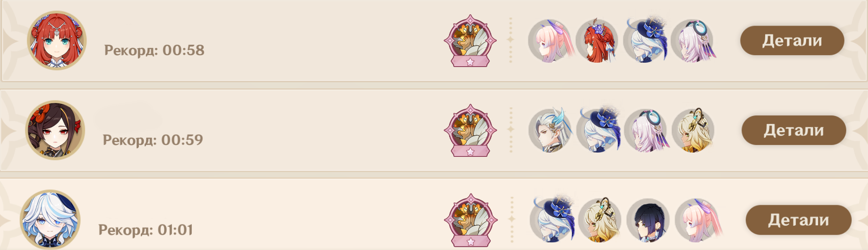Click first pink-haired team member in first row

click(x=550, y=41)
